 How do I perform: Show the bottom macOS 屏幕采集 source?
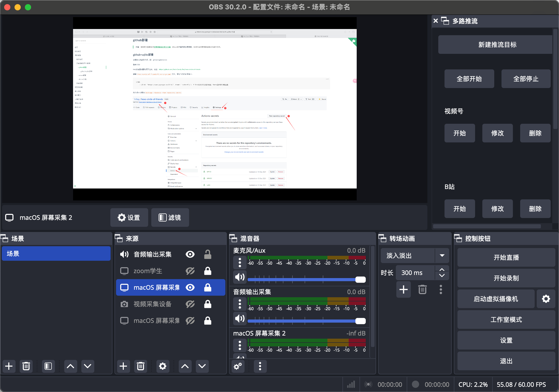coord(190,321)
